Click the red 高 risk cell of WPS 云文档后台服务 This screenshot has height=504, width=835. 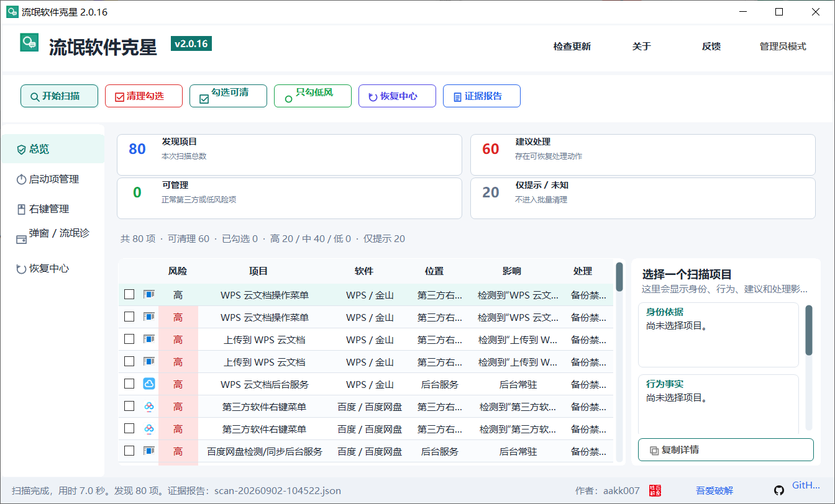click(x=178, y=384)
